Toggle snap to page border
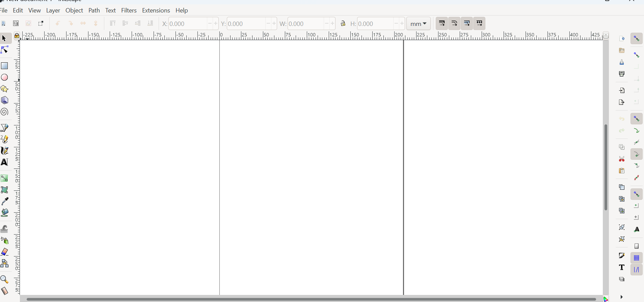 pos(637,246)
